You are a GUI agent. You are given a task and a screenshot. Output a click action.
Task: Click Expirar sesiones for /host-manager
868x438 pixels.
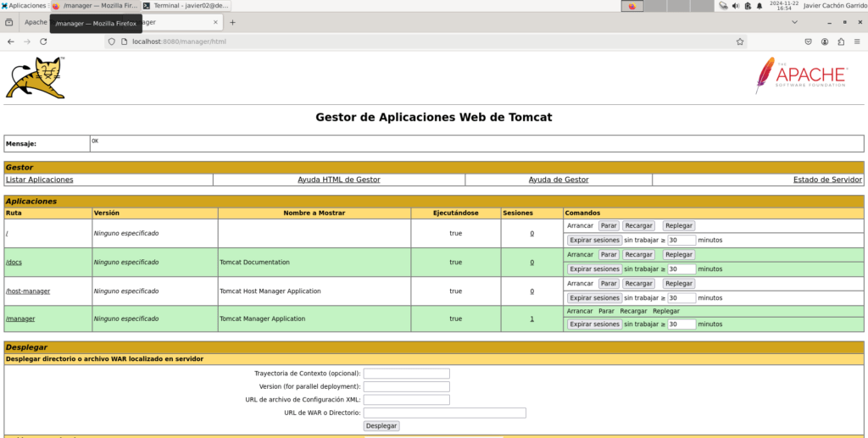pyautogui.click(x=594, y=297)
